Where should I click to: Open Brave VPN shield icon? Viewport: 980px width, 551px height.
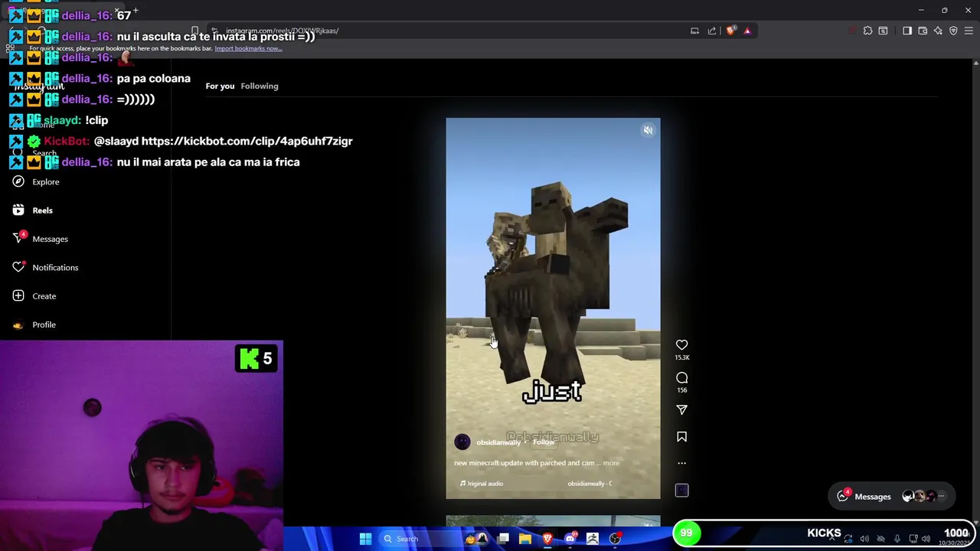pyautogui.click(x=953, y=31)
